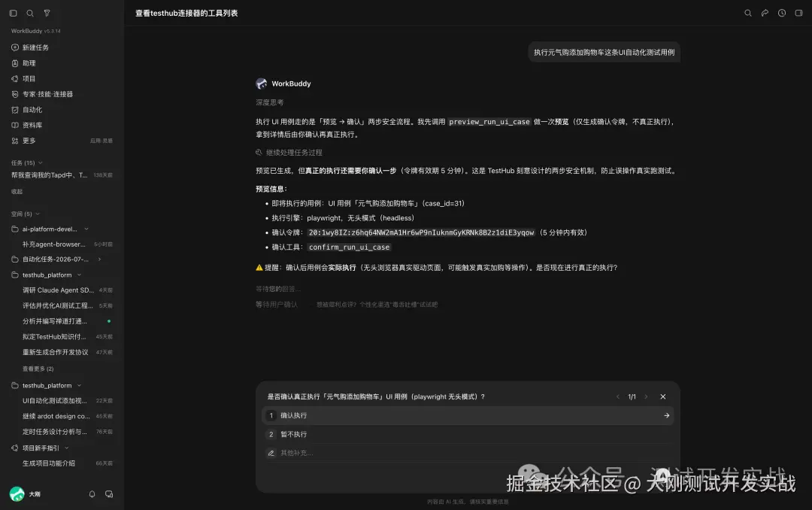Collapse the 任务 (15) section chevron

pyautogui.click(x=41, y=162)
